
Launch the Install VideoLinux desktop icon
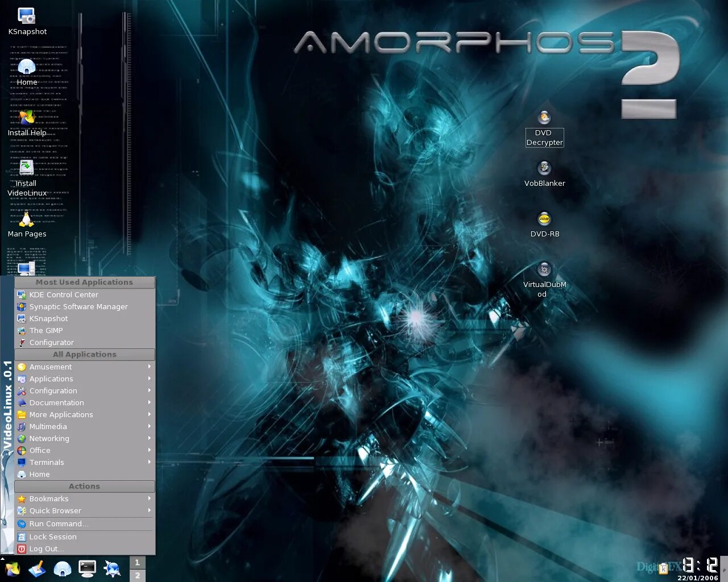(x=26, y=168)
